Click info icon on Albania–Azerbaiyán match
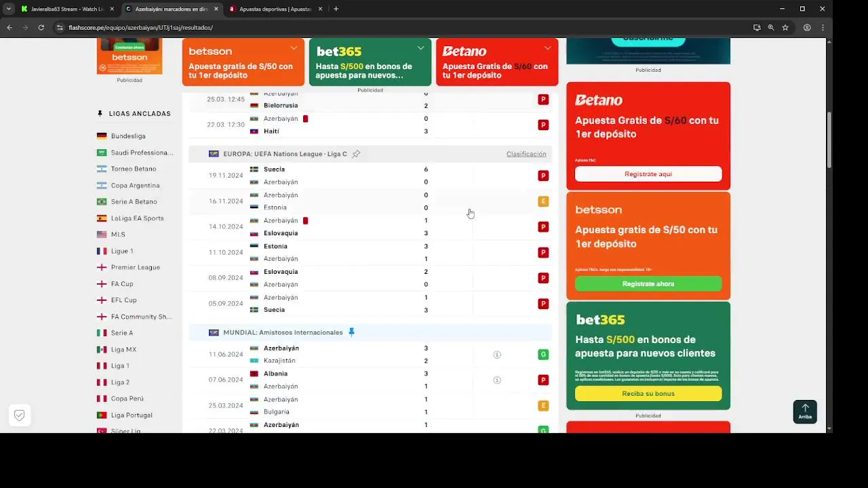 (x=497, y=380)
